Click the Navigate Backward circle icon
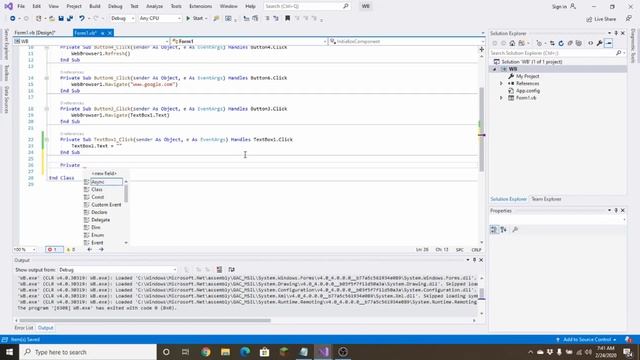 coord(13,18)
